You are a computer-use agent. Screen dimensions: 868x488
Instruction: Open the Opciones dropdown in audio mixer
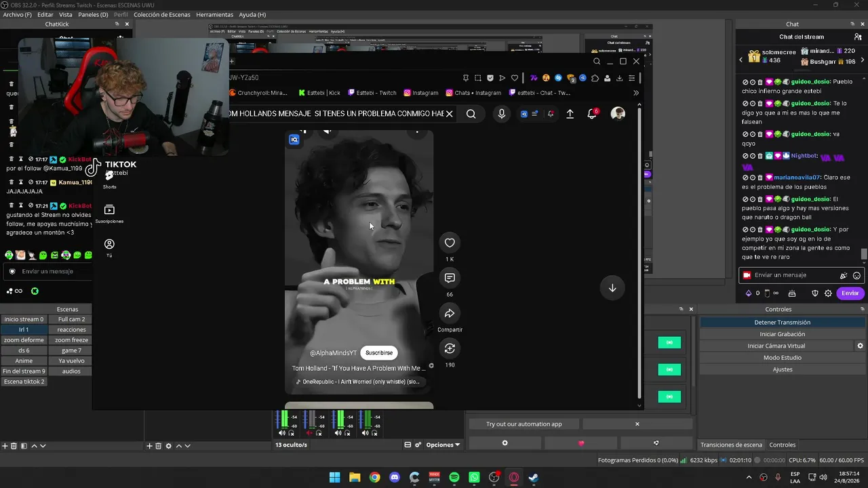(x=443, y=445)
